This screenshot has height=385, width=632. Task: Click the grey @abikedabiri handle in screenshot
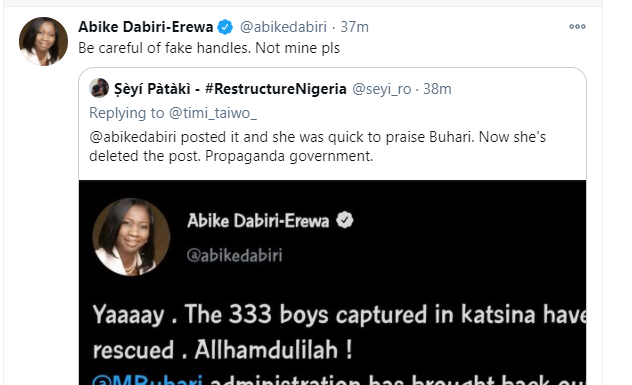coord(235,256)
